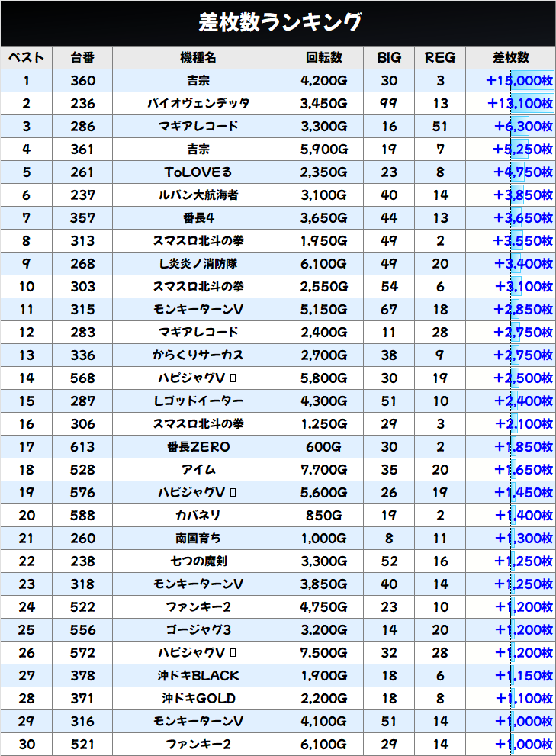Select machine number 313 cell
The height and width of the screenshot is (756, 556).
[x=82, y=240]
